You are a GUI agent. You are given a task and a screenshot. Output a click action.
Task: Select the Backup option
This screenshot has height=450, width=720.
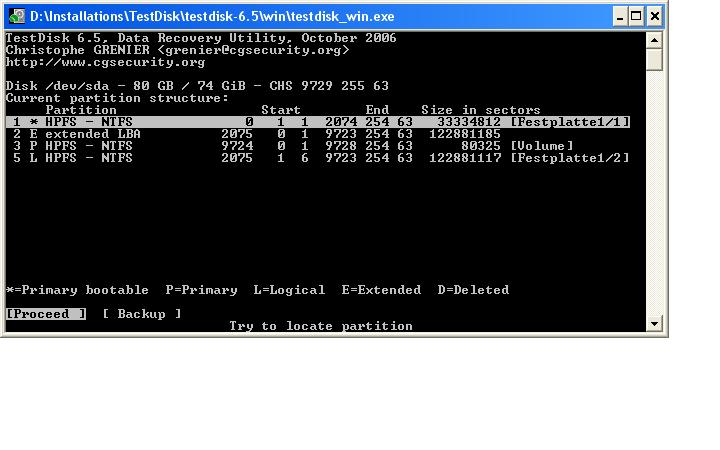coord(141,314)
